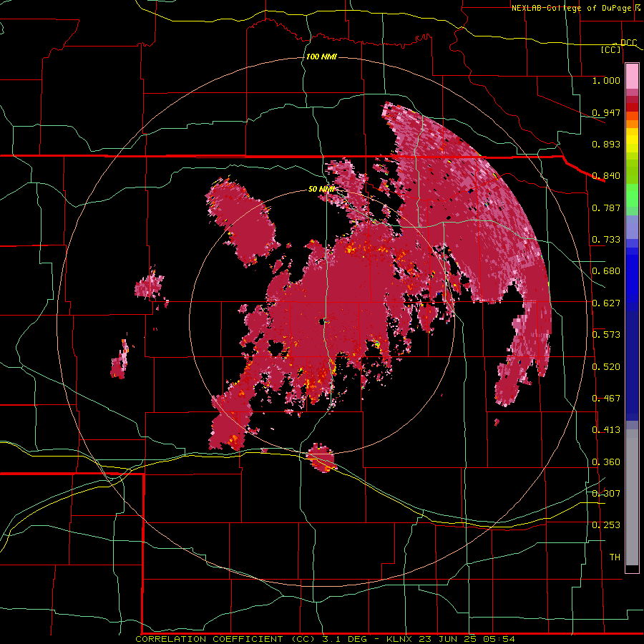The width and height of the screenshot is (644, 644).
Task: Click the 0.680 color scale label
Action: [x=606, y=271]
